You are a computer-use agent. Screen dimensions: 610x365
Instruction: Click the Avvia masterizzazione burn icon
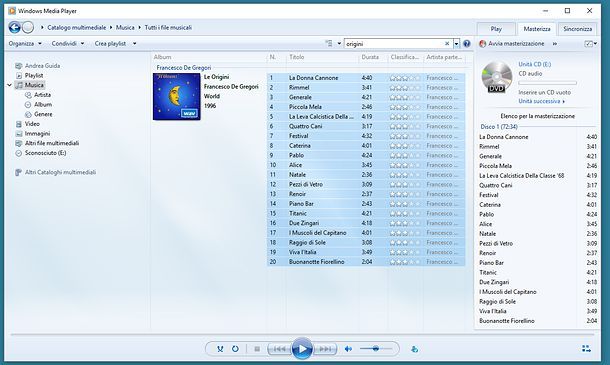pos(482,44)
